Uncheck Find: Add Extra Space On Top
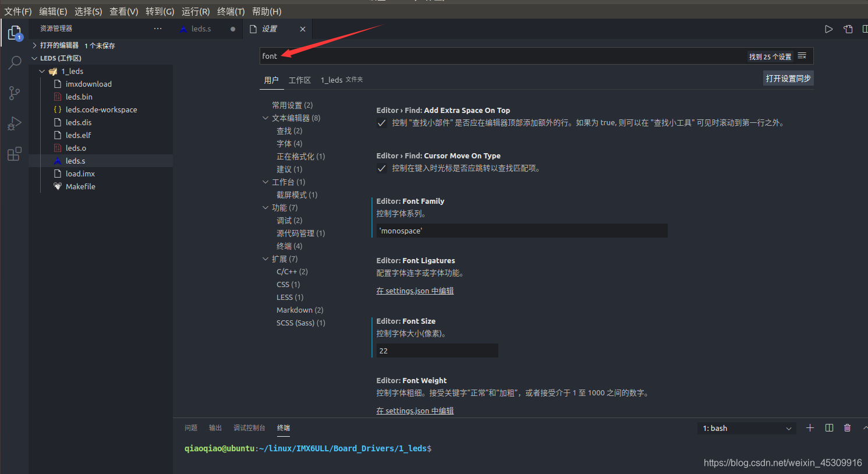The height and width of the screenshot is (474, 868). tap(381, 122)
